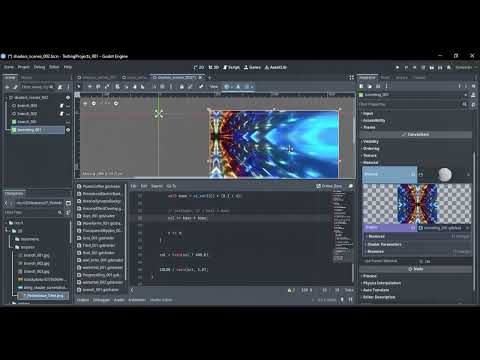Toggle visibility of tunneling_001 node
The height and width of the screenshot is (360, 480).
(x=68, y=130)
